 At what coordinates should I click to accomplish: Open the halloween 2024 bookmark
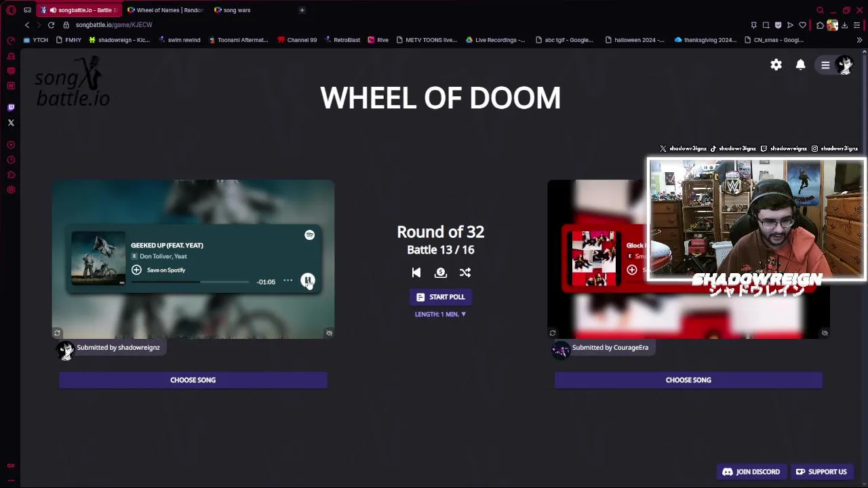pos(634,40)
